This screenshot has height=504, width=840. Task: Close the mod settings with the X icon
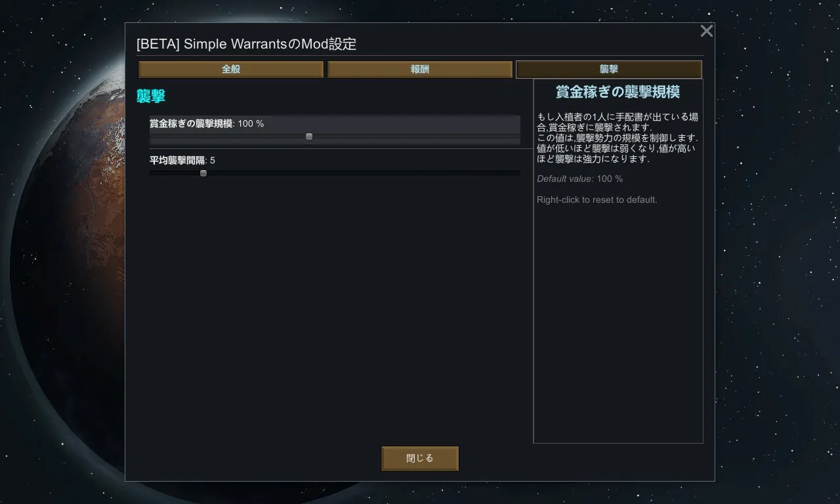[x=706, y=31]
